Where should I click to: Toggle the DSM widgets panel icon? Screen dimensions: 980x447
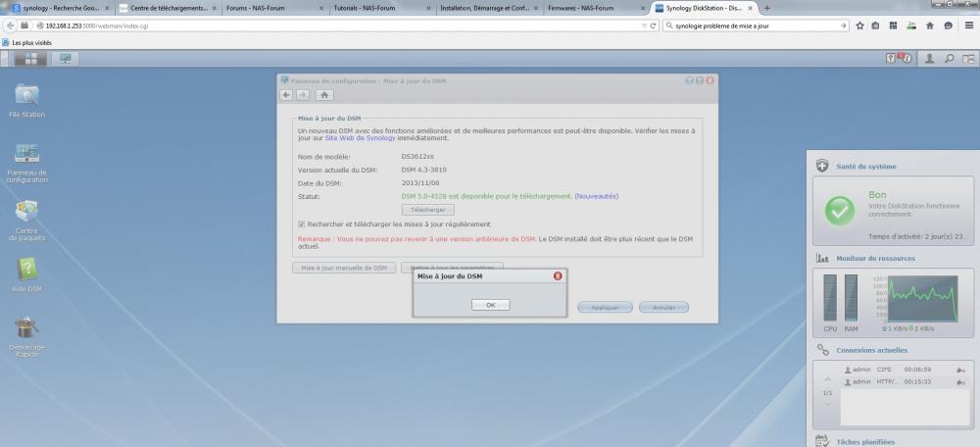click(x=968, y=58)
